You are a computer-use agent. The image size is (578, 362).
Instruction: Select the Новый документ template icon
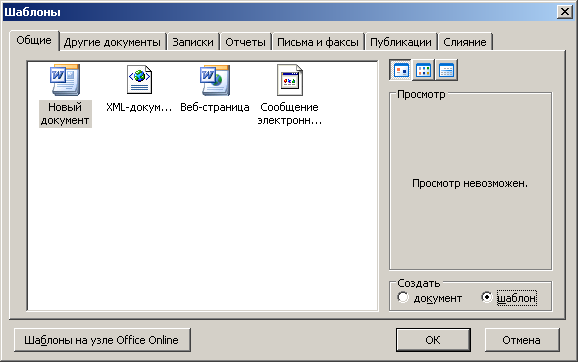[x=65, y=80]
